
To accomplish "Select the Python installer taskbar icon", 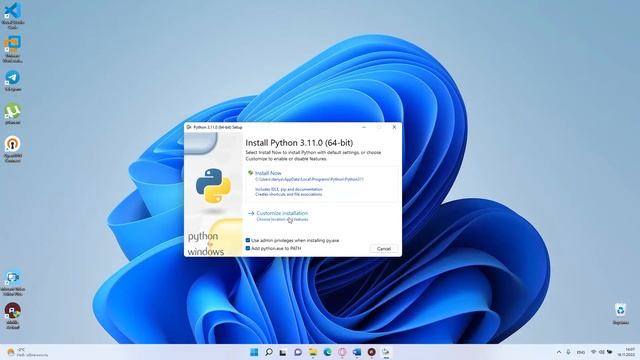I will pos(386,352).
